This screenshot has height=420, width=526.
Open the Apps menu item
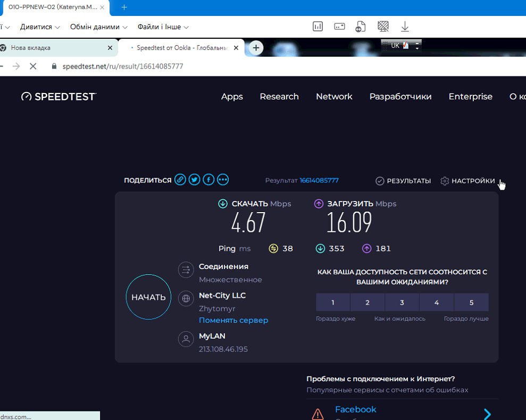tap(232, 97)
